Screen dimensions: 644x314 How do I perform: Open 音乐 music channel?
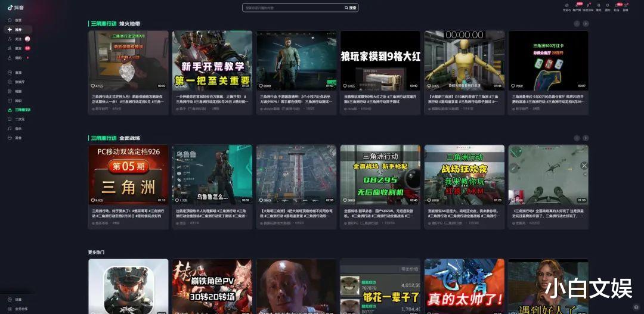pyautogui.click(x=15, y=129)
